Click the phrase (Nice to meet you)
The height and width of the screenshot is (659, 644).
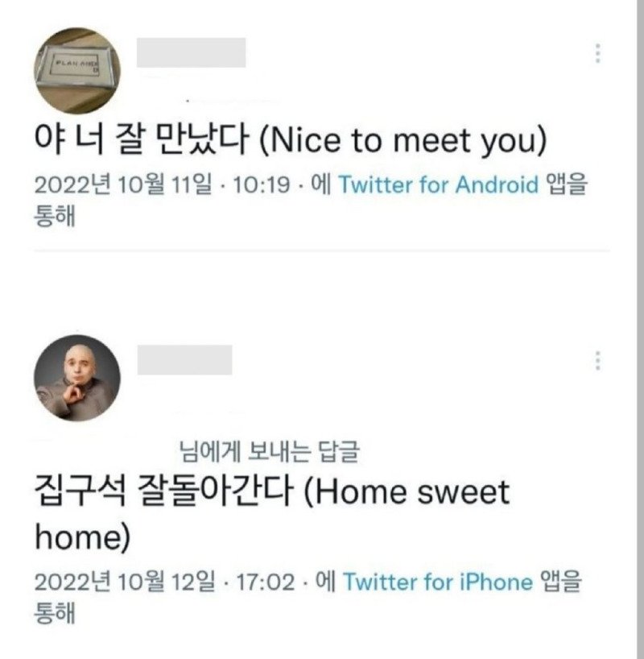coord(403,141)
